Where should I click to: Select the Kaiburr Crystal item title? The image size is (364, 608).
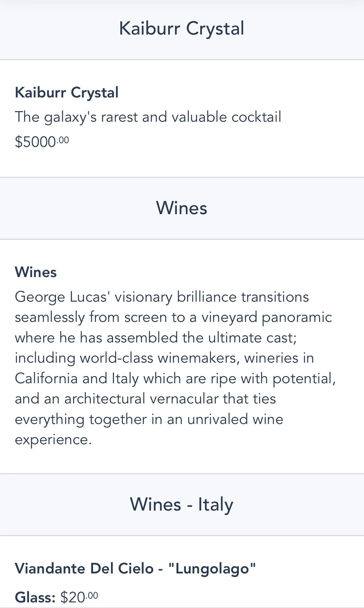[x=67, y=93]
